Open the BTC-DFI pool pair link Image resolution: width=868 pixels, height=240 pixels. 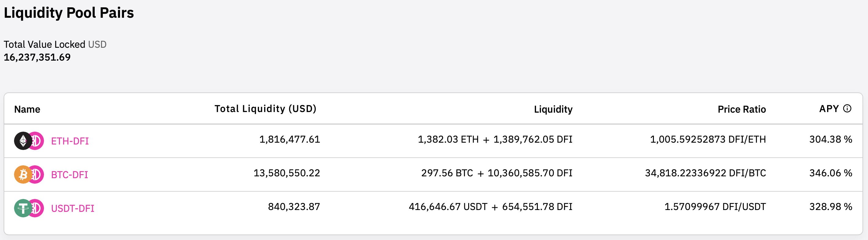click(69, 175)
